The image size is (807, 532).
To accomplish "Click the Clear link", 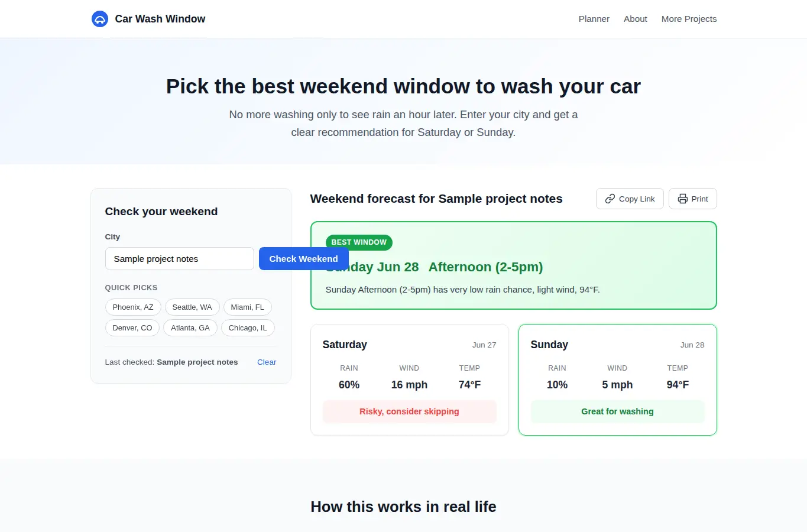I will (x=267, y=362).
